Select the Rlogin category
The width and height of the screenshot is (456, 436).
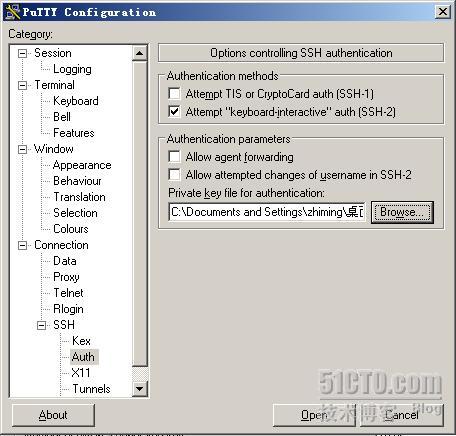point(68,309)
